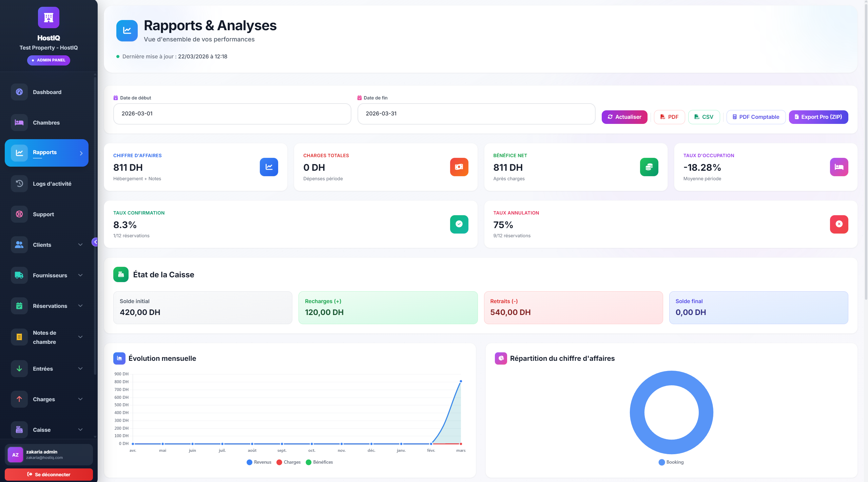Toggle the Booking segment in donut legend
The height and width of the screenshot is (482, 868).
(671, 462)
